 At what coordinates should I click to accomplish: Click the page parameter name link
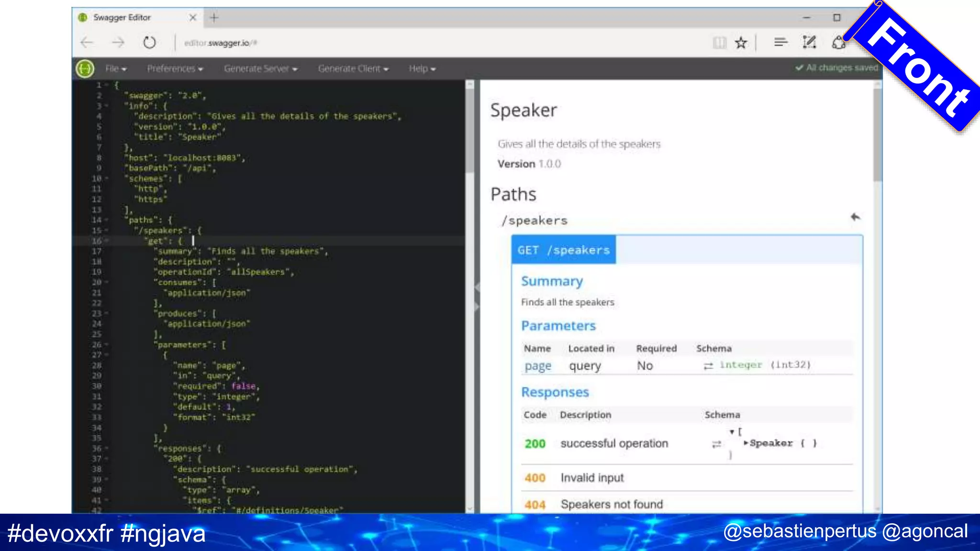pos(538,366)
